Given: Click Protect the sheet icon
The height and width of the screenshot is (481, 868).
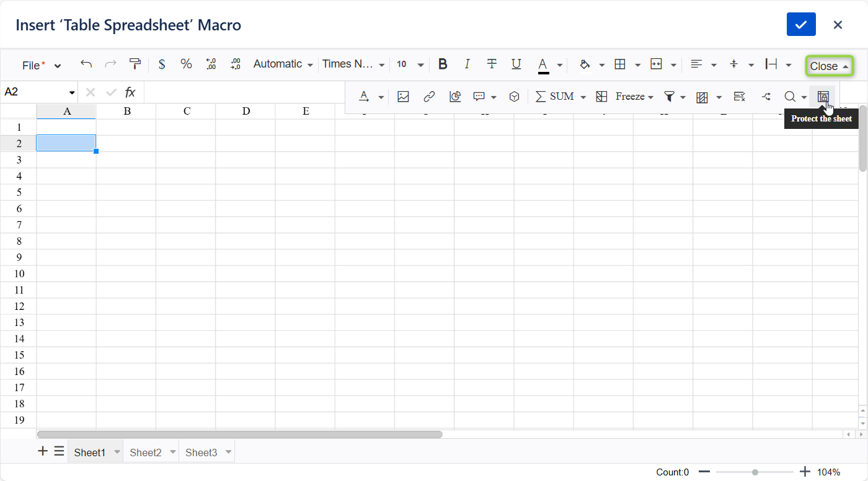Looking at the screenshot, I should 823,97.
